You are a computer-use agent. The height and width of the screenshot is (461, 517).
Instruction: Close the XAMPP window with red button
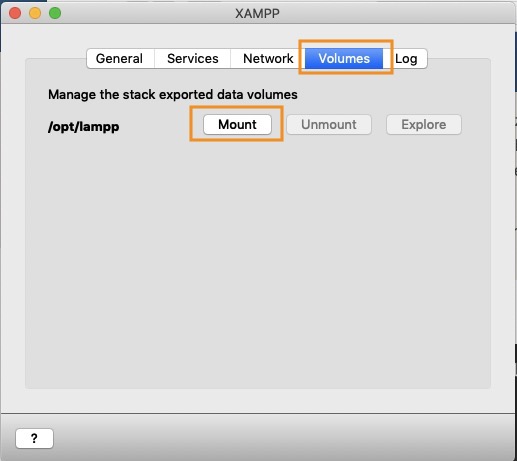(x=15, y=13)
